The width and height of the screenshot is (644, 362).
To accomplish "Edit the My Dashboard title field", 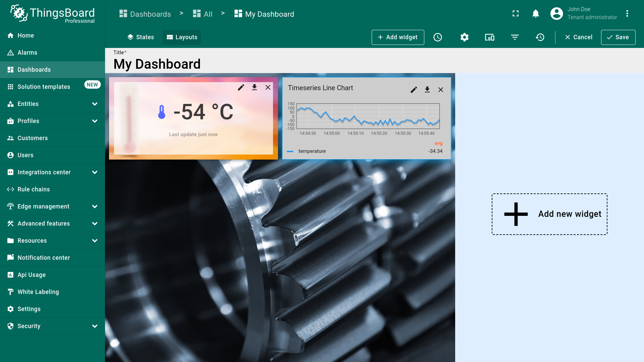I will tap(374, 64).
